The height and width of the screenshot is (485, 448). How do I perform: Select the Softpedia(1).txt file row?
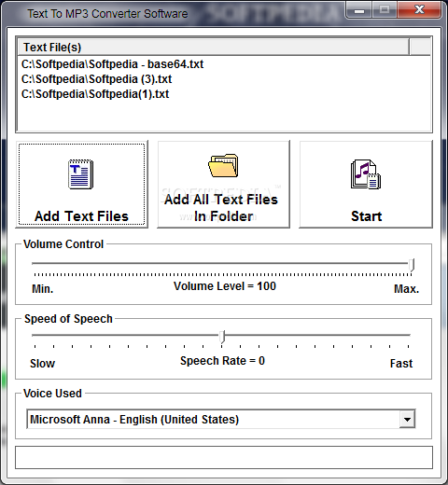tap(95, 94)
